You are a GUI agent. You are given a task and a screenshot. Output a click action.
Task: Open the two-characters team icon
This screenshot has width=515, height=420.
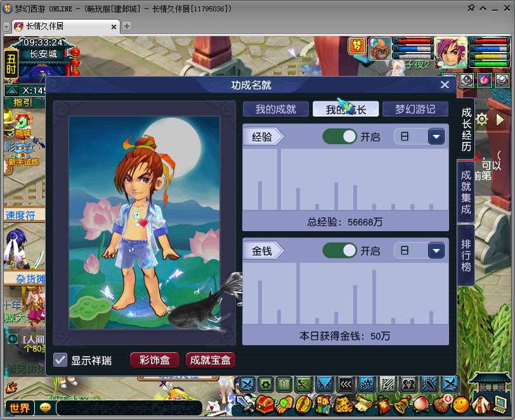click(324, 405)
